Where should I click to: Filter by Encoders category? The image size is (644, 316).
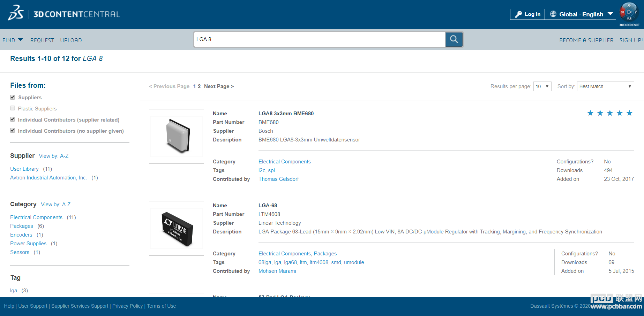tap(21, 235)
